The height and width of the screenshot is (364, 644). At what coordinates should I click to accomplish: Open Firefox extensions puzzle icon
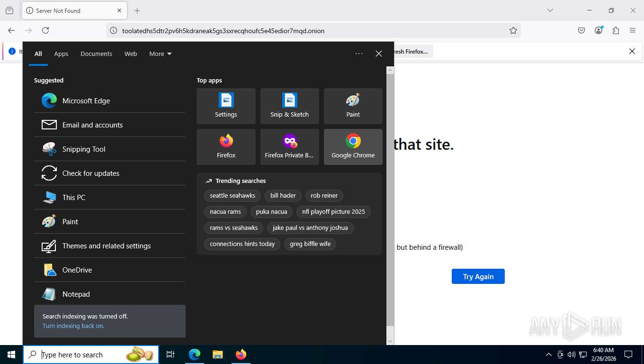point(616,30)
